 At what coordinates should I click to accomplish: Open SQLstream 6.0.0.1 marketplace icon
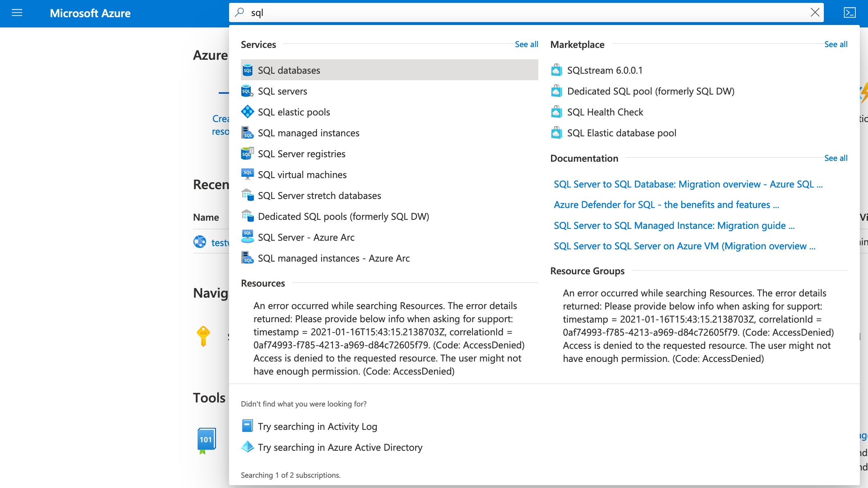tap(556, 70)
